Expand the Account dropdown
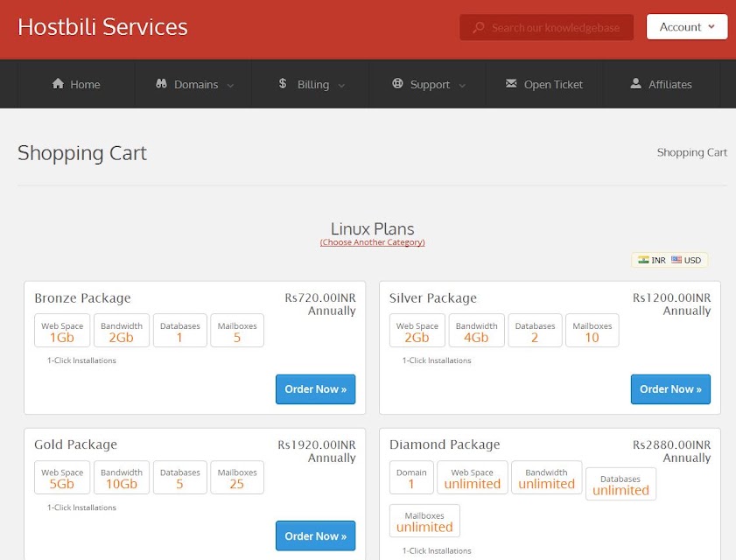This screenshot has height=560, width=736. pos(687,27)
